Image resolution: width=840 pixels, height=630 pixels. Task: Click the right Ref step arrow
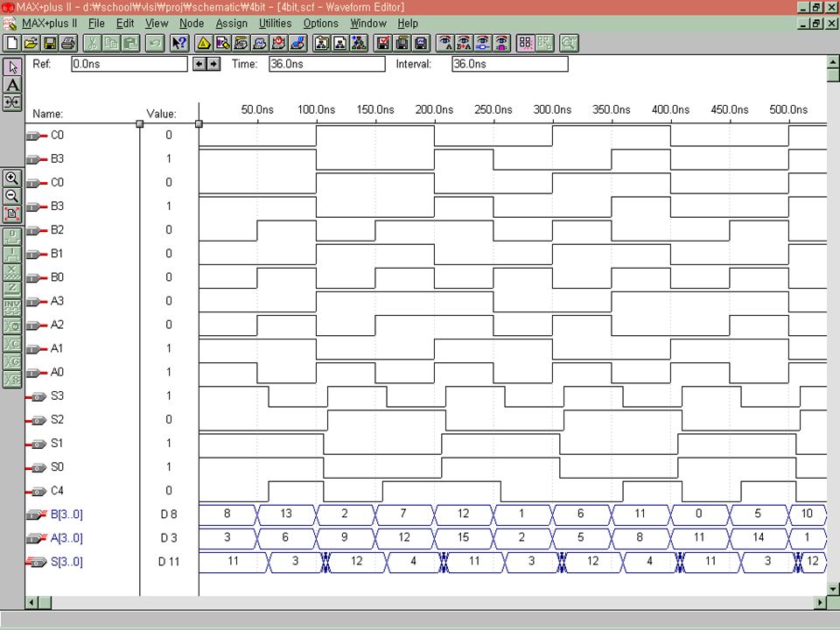point(213,64)
